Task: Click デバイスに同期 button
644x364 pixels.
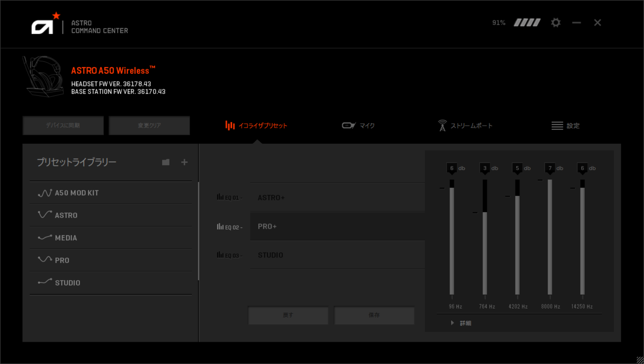Action: 63,125
